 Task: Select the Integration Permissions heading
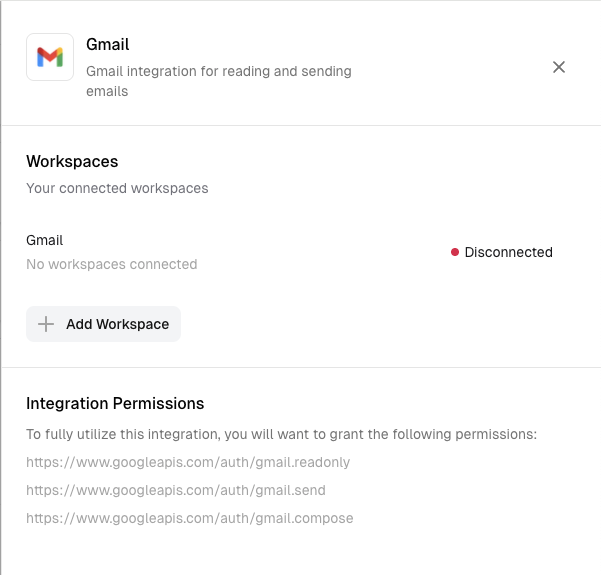115,403
